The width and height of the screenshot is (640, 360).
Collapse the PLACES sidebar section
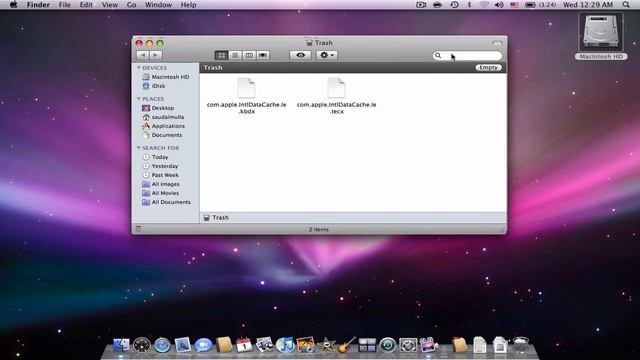tap(139, 99)
